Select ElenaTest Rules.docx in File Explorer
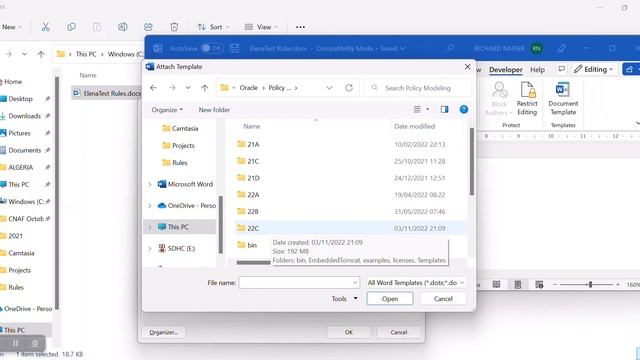The height and width of the screenshot is (360, 640). [x=107, y=93]
